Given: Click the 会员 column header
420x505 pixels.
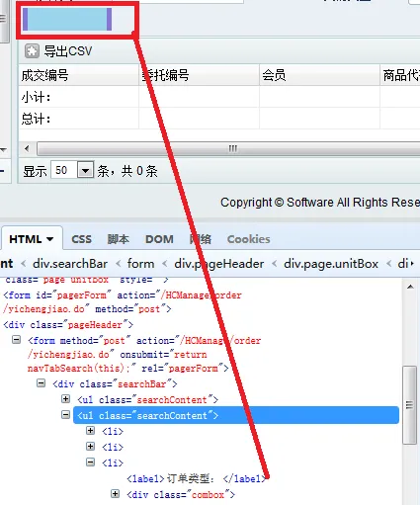Looking at the screenshot, I should click(x=319, y=75).
